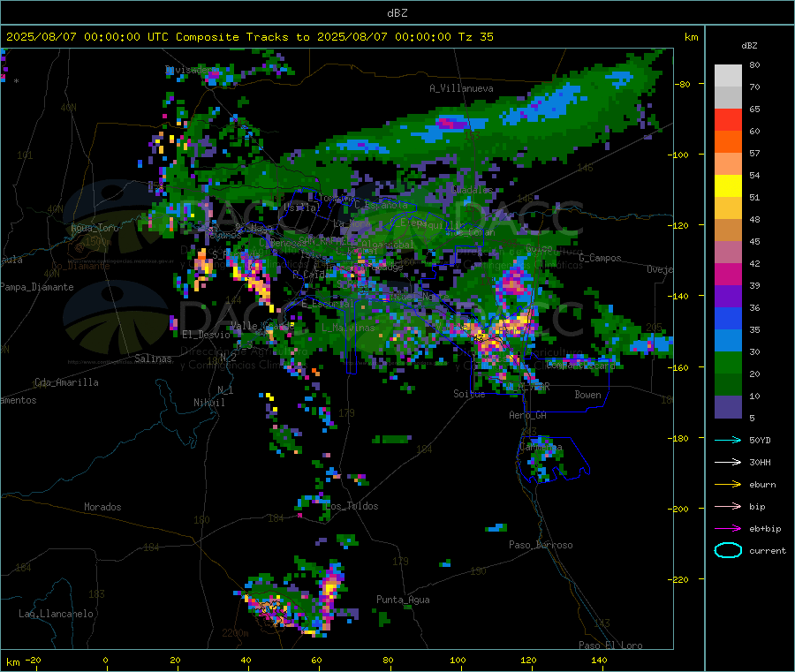795x672 pixels.
Task: Click the '2200m' elevation label near storm
Action: [x=235, y=633]
